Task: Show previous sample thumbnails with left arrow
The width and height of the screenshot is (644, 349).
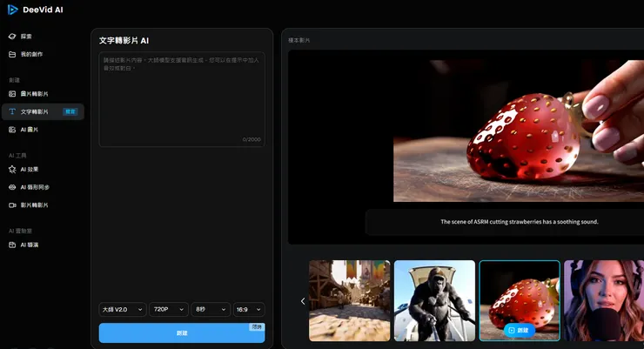Action: coord(303,301)
